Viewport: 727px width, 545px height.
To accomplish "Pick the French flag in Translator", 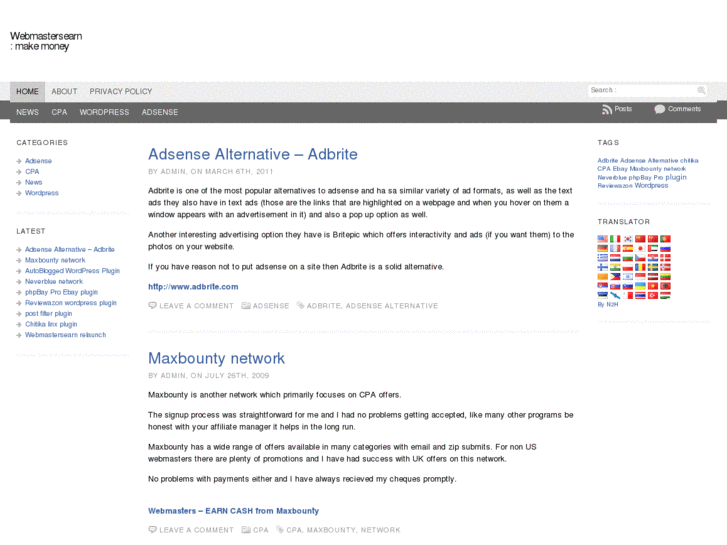I will point(615,248).
